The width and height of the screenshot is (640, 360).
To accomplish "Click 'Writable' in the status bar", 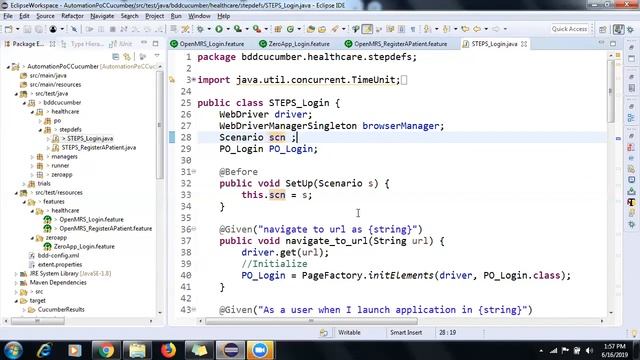I will point(349,333).
